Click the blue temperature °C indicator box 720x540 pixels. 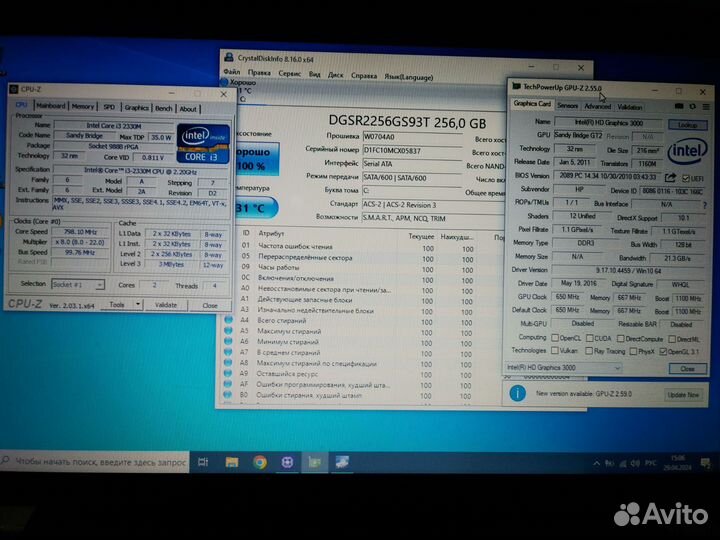click(x=255, y=208)
